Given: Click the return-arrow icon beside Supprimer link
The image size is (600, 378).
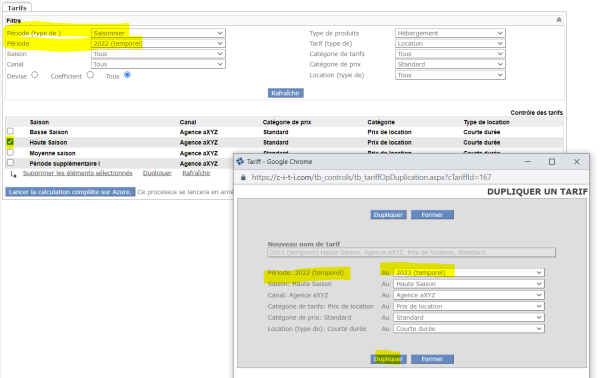Looking at the screenshot, I should pyautogui.click(x=13, y=174).
